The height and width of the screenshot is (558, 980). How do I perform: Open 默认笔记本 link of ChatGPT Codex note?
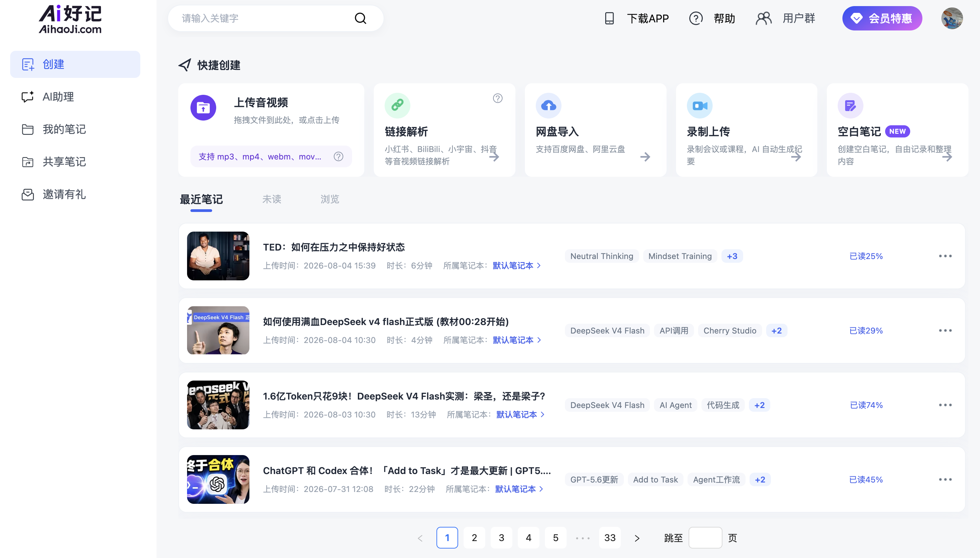click(519, 489)
